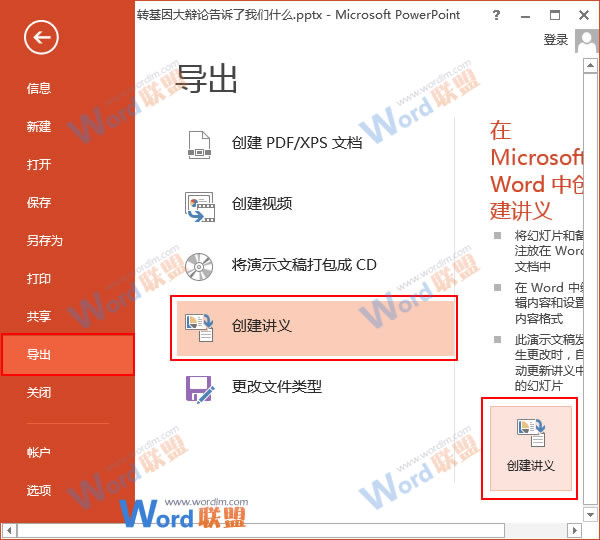This screenshot has height=540, width=600.
Task: Select 创建 PDF/XPS 文档 export option
Action: coord(314,144)
